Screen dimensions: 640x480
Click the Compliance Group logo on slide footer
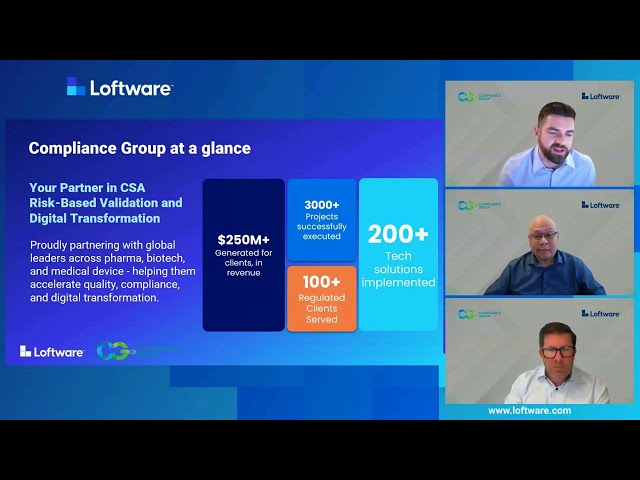pyautogui.click(x=138, y=351)
